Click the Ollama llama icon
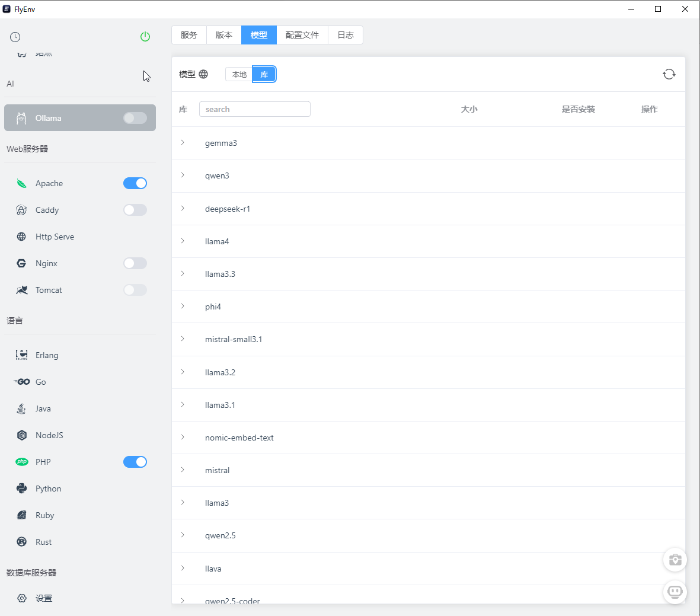 click(21, 118)
